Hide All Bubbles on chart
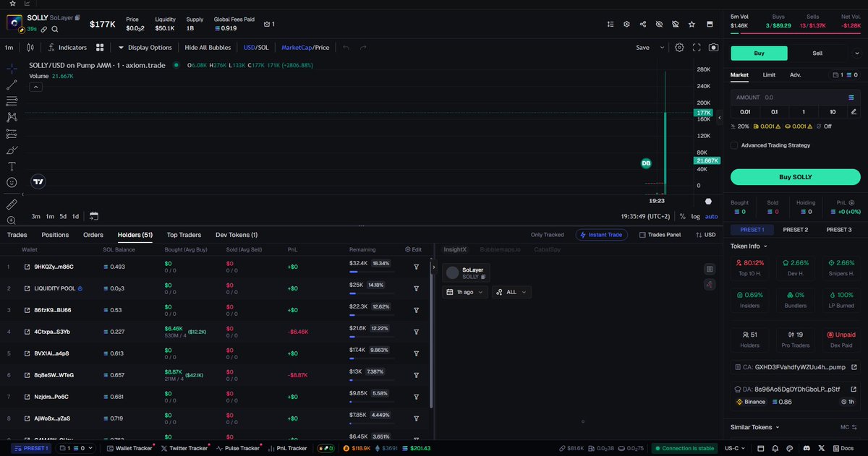This screenshot has width=868, height=456. [208, 48]
